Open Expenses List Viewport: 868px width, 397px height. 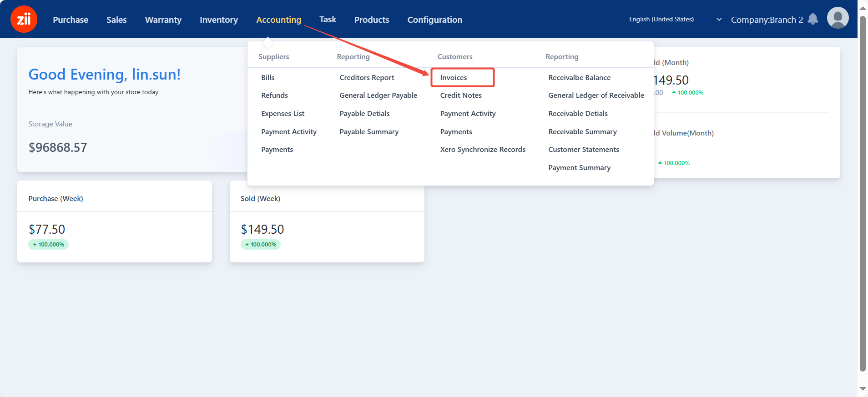click(x=283, y=113)
